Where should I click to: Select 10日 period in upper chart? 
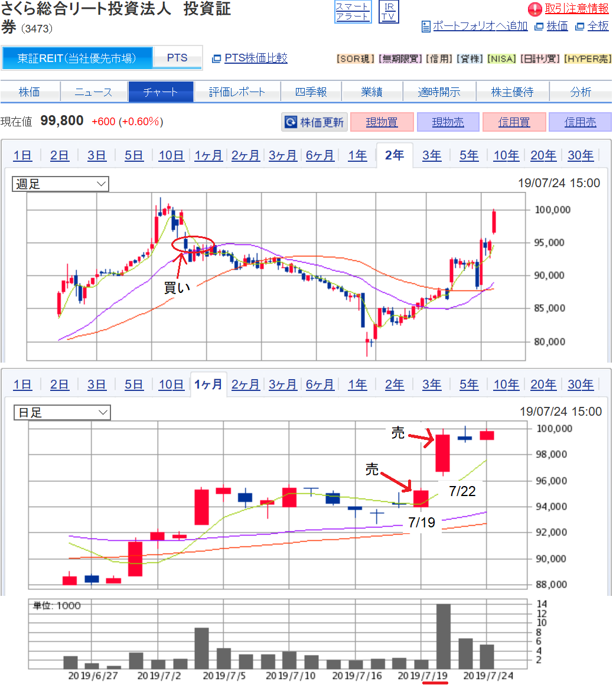(x=171, y=155)
